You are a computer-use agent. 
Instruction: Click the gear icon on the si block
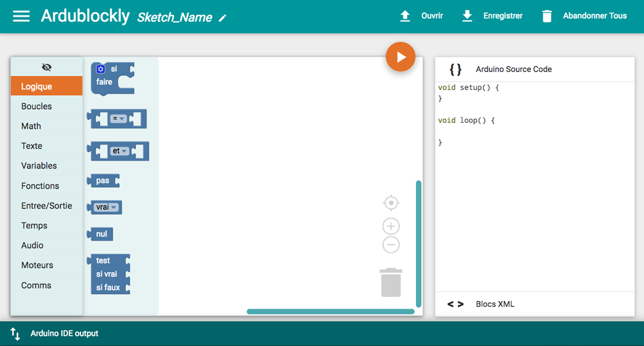point(100,69)
